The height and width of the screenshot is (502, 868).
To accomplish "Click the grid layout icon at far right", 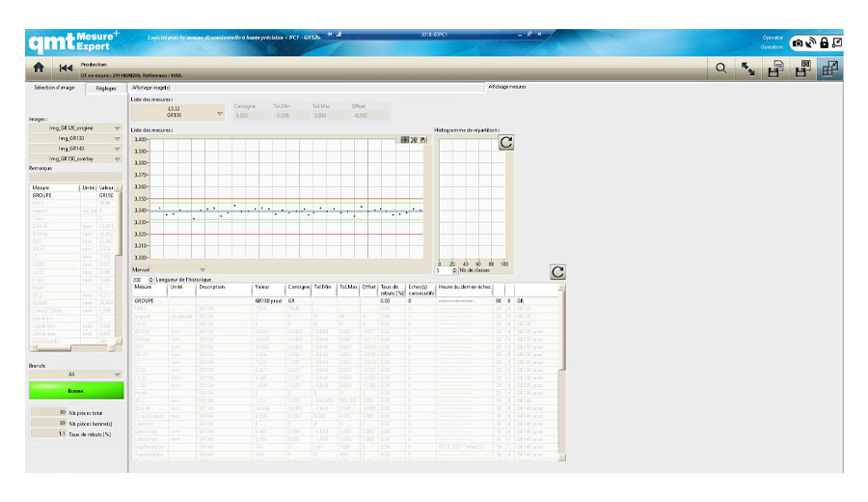I will click(829, 69).
